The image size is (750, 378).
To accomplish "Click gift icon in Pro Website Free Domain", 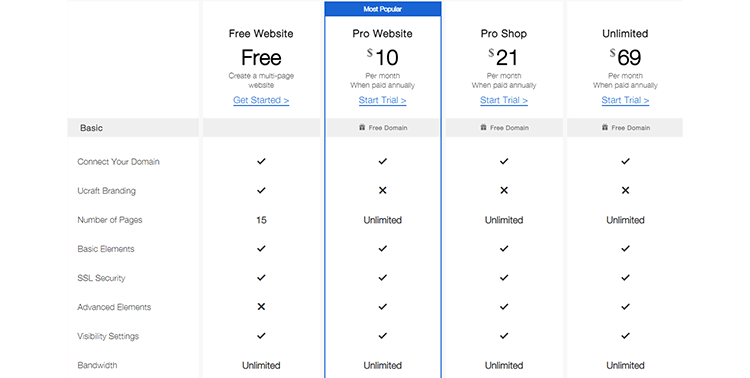I will 362,128.
